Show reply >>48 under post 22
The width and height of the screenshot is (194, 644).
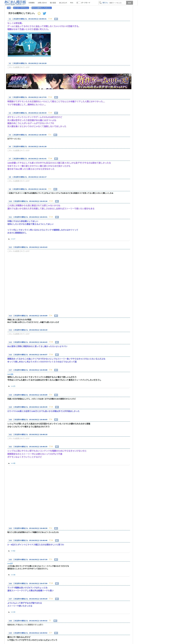click(13, 463)
